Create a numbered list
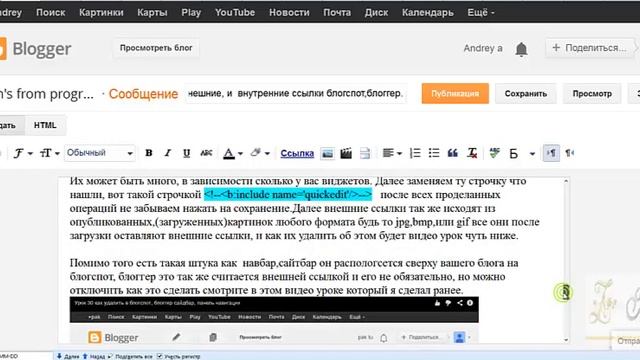The height and width of the screenshot is (360, 640). point(415,153)
